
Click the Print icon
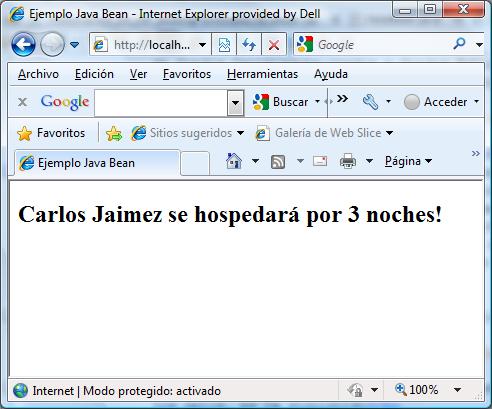tap(348, 161)
